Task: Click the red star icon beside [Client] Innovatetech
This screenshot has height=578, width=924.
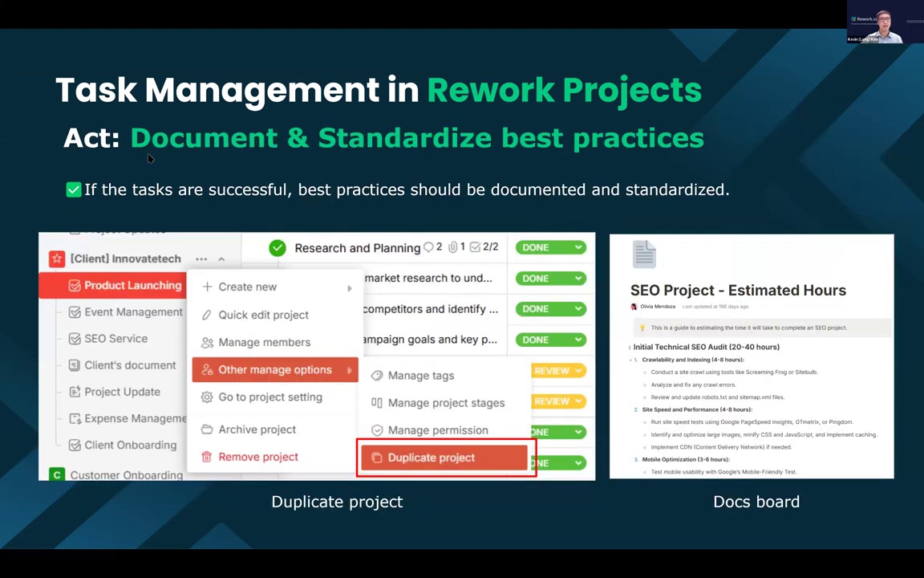Action: point(57,259)
